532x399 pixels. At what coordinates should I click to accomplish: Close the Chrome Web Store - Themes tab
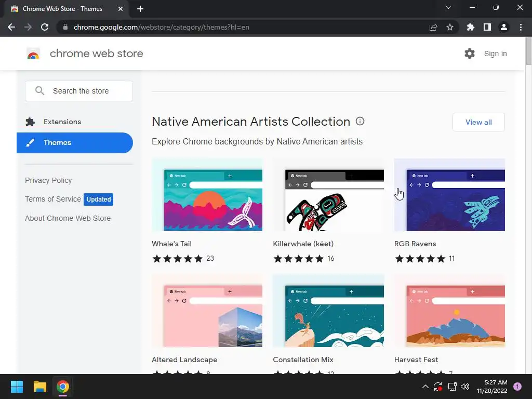point(120,9)
